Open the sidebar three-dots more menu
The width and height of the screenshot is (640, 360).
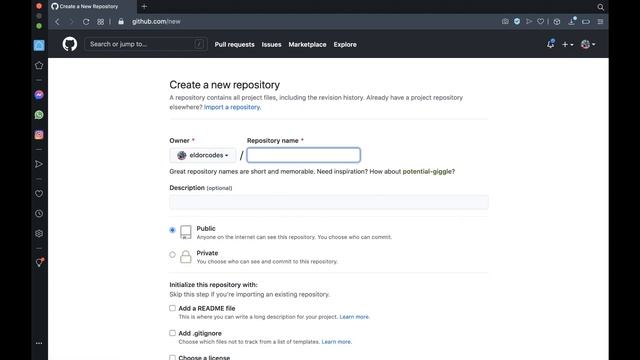(x=39, y=343)
